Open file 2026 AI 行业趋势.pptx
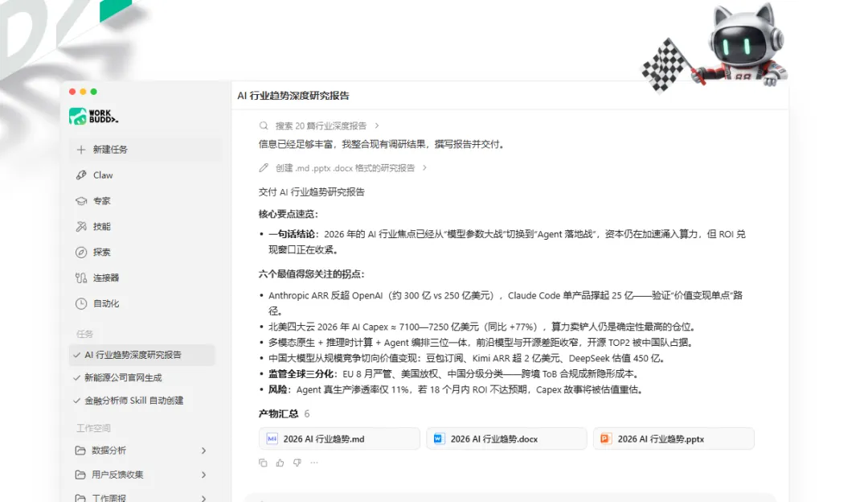The width and height of the screenshot is (868, 502). [x=674, y=438]
